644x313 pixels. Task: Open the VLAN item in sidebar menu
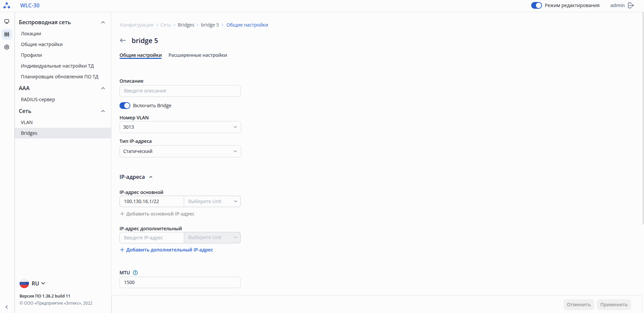27,122
